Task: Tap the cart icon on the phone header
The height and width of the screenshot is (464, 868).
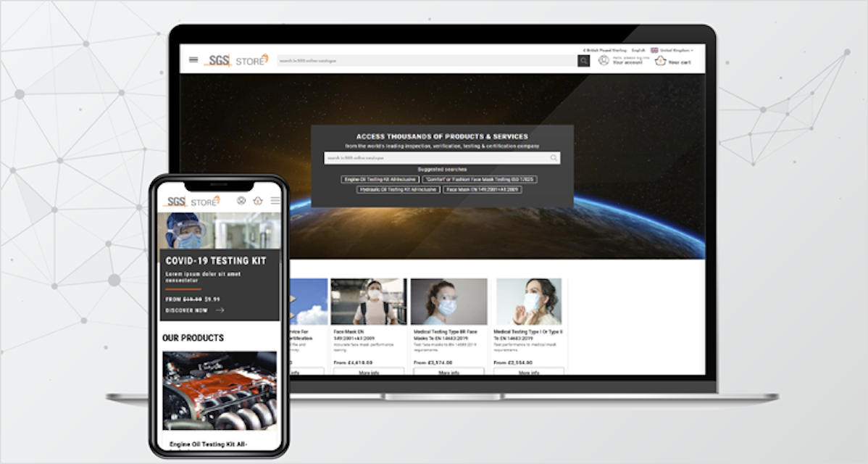Action: (258, 201)
